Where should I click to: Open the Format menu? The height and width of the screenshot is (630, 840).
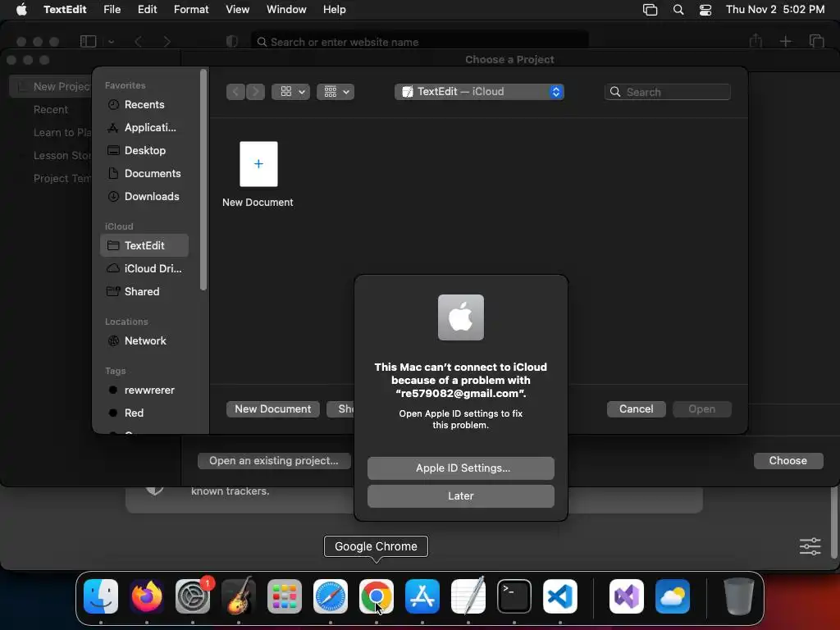click(191, 10)
